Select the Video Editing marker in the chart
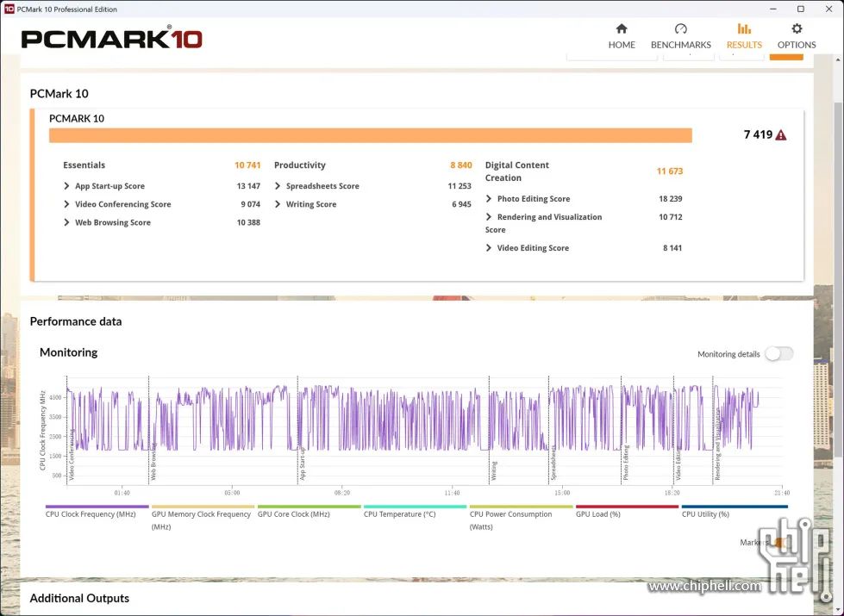This screenshot has height=616, width=844. point(678,464)
